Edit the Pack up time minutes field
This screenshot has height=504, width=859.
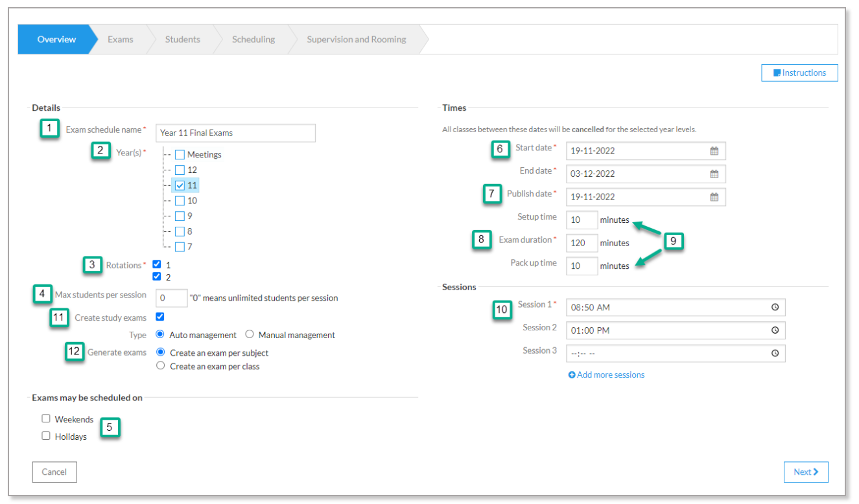[x=582, y=266]
